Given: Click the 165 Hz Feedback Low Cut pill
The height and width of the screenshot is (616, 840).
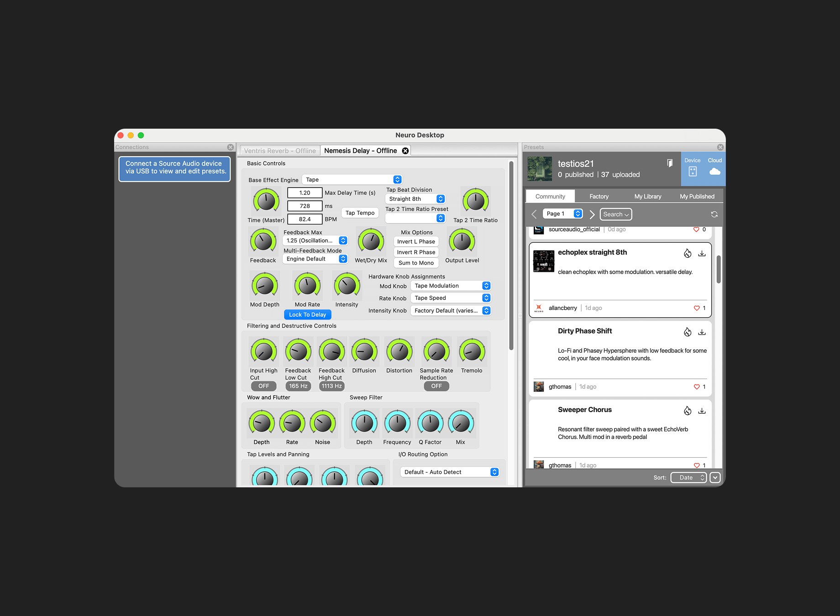Looking at the screenshot, I should pos(298,386).
